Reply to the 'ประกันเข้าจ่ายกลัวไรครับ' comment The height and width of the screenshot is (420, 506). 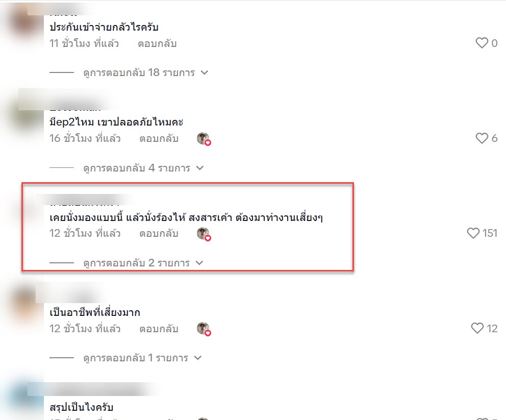tap(157, 43)
